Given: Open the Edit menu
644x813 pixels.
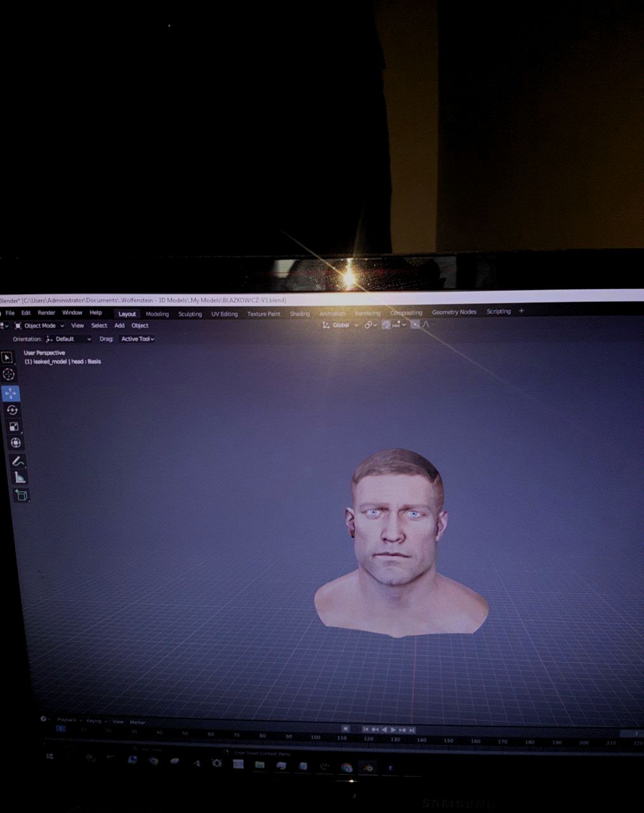Looking at the screenshot, I should pos(26,313).
